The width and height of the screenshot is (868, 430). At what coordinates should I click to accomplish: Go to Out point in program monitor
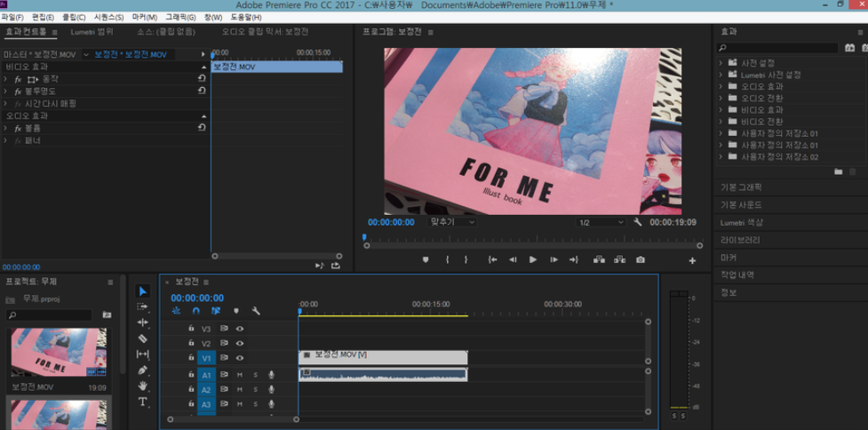(574, 259)
